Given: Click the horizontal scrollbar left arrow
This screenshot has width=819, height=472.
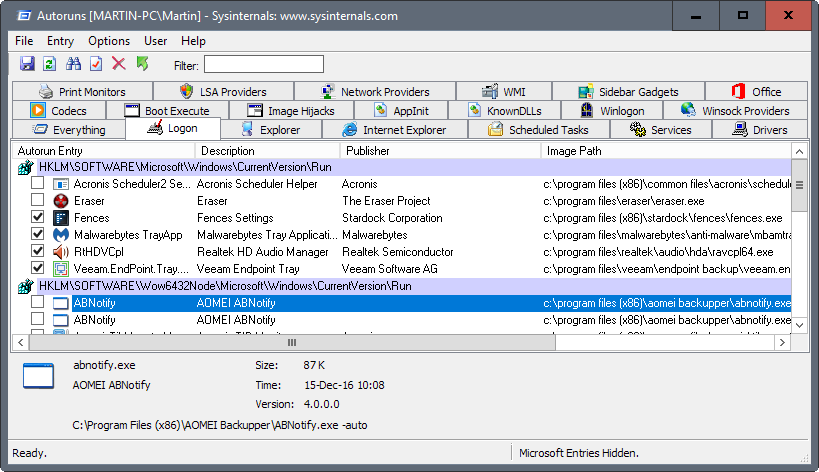Looking at the screenshot, I should point(20,343).
